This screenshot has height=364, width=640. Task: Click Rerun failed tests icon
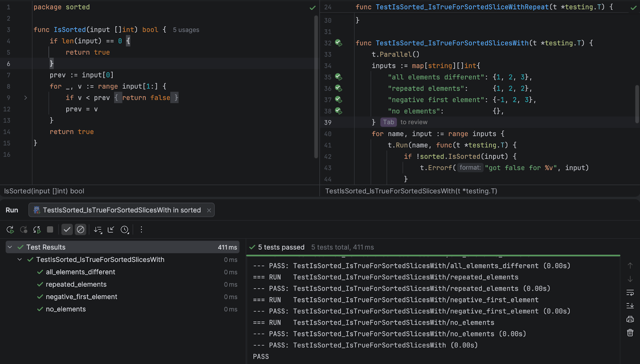pyautogui.click(x=24, y=230)
